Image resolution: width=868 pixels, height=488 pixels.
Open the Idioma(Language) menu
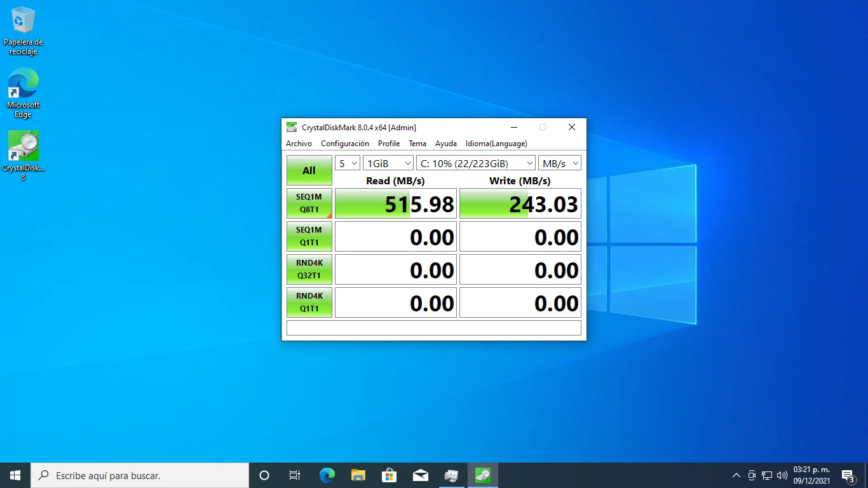(x=496, y=144)
